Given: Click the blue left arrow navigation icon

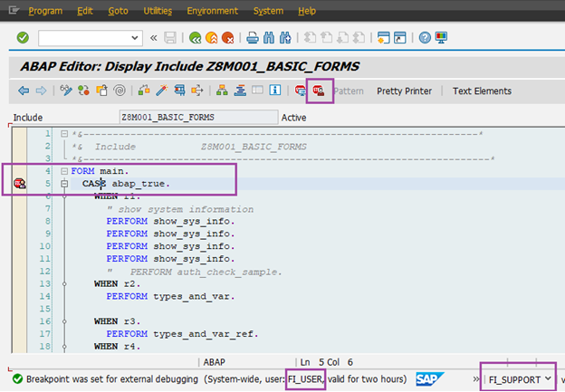Looking at the screenshot, I should coord(24,91).
